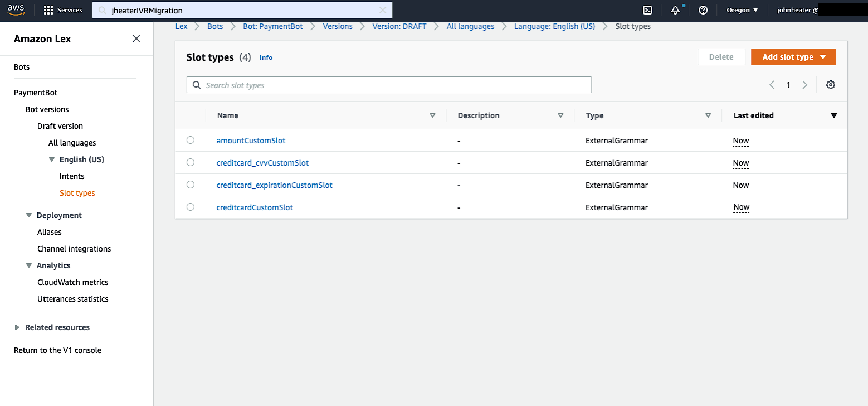
Task: Go to Language: English (US) breadcrumb
Action: [554, 26]
